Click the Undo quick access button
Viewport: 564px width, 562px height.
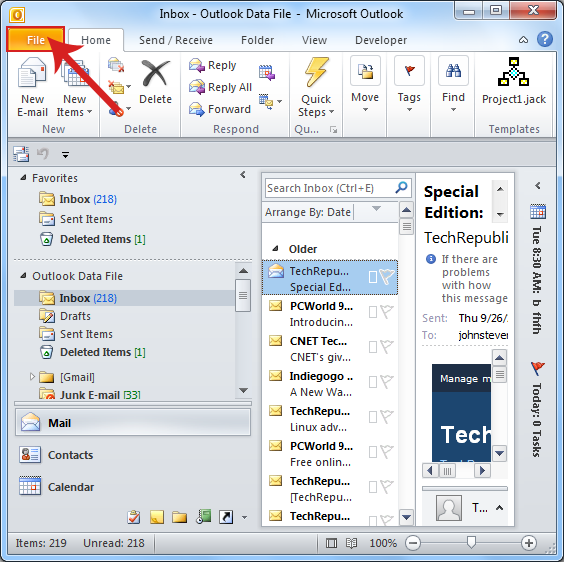(43, 154)
